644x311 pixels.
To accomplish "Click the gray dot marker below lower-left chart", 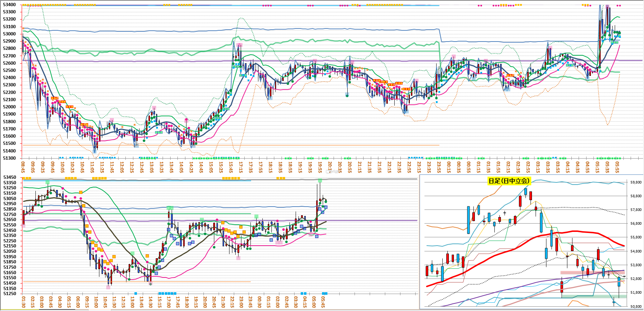I will tap(151, 284).
